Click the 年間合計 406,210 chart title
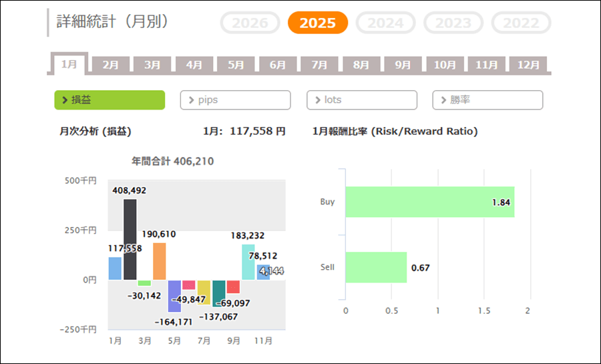This screenshot has height=364, width=601. coord(172,162)
